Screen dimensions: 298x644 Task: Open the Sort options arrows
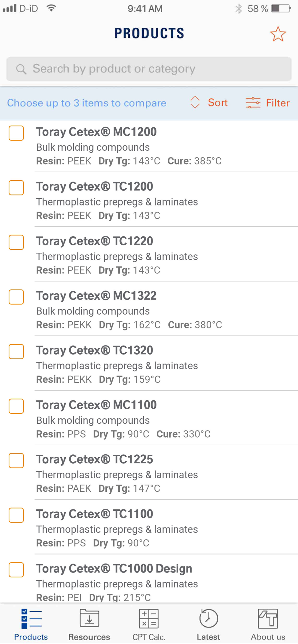pyautogui.click(x=195, y=102)
